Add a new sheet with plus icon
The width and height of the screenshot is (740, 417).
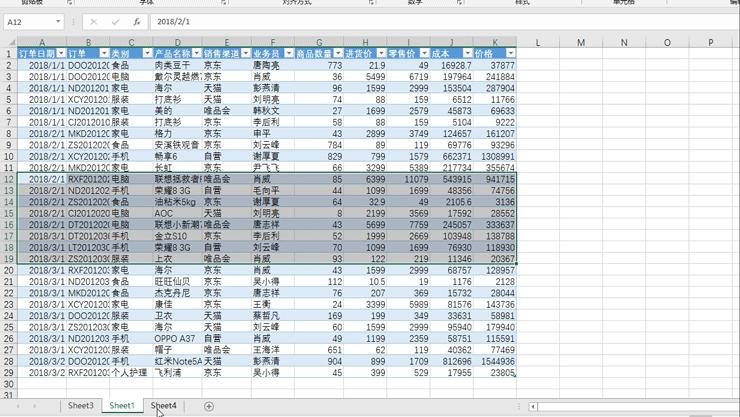pos(209,406)
